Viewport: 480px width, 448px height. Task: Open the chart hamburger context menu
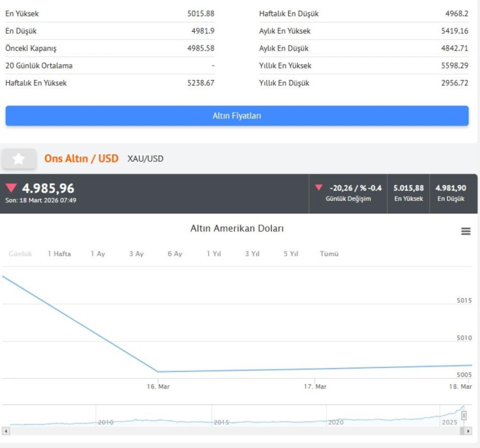[466, 231]
